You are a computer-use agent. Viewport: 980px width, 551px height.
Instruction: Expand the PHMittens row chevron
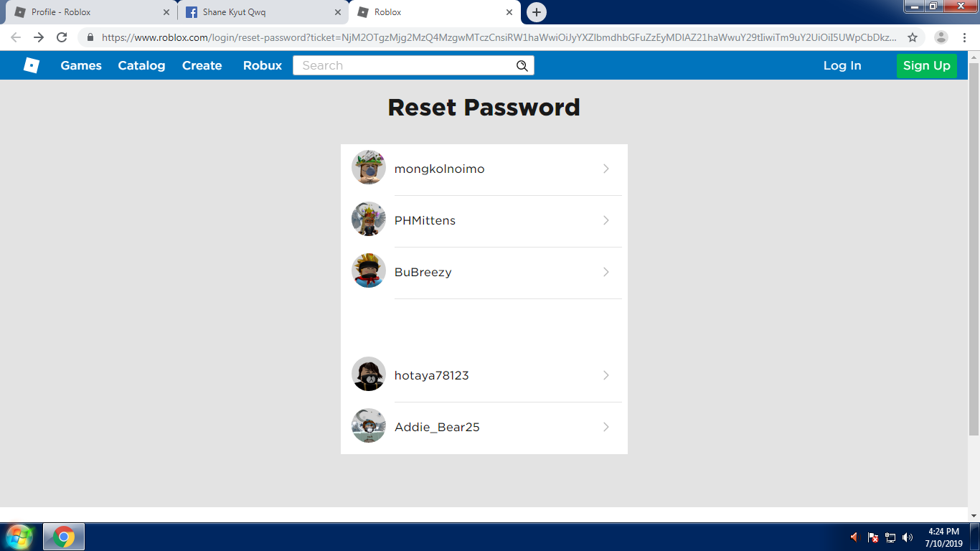[606, 220]
